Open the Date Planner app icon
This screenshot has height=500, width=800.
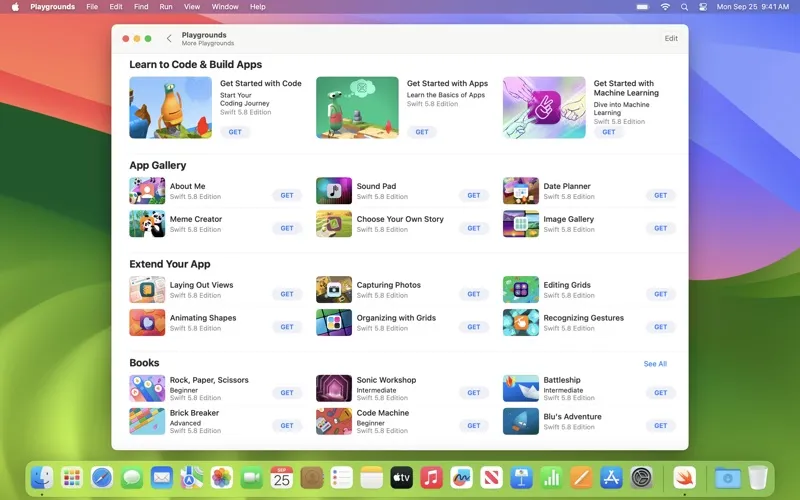click(x=520, y=191)
